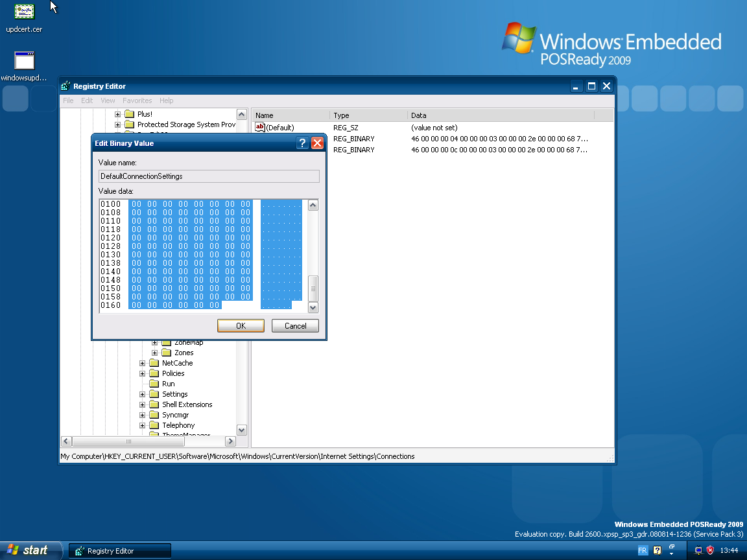Click the value data scroll down arrow
The width and height of the screenshot is (747, 560).
coord(313,308)
